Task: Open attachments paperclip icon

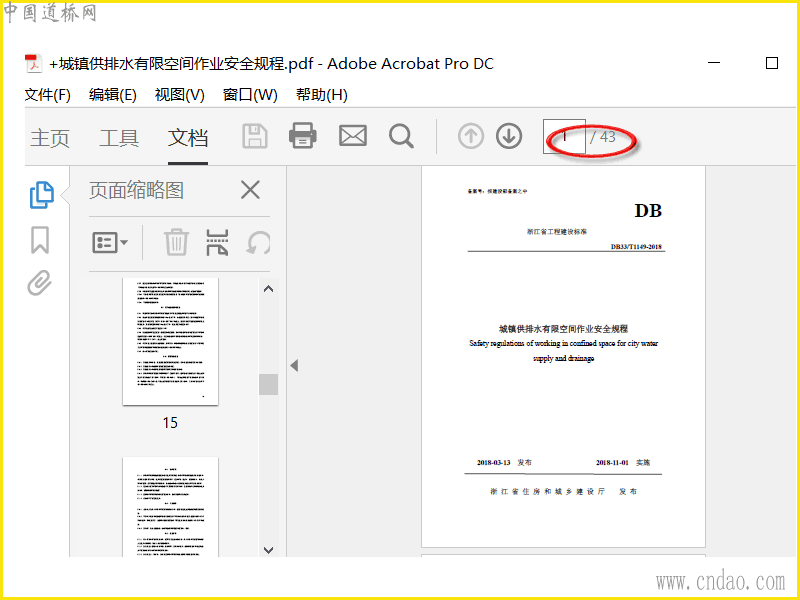Action: coord(40,283)
